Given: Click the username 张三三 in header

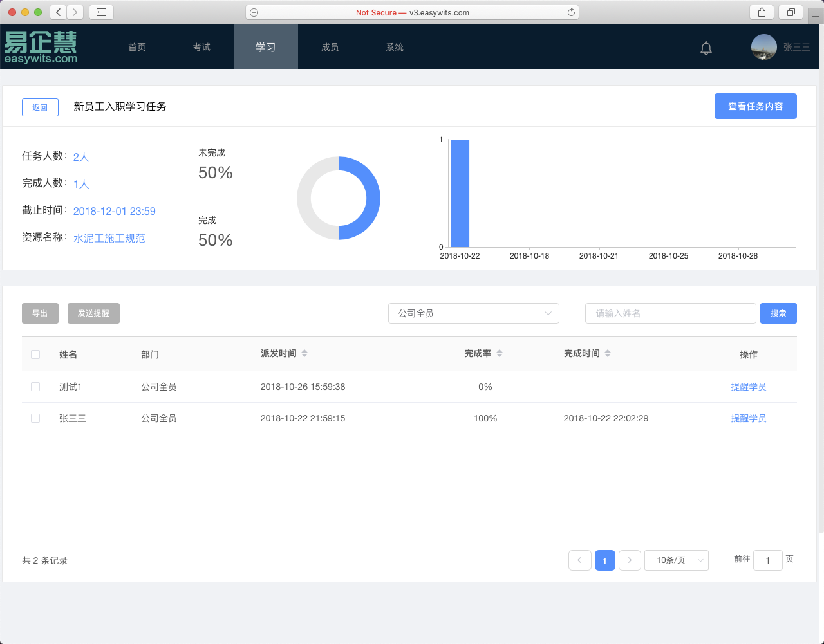Looking at the screenshot, I should tap(796, 47).
